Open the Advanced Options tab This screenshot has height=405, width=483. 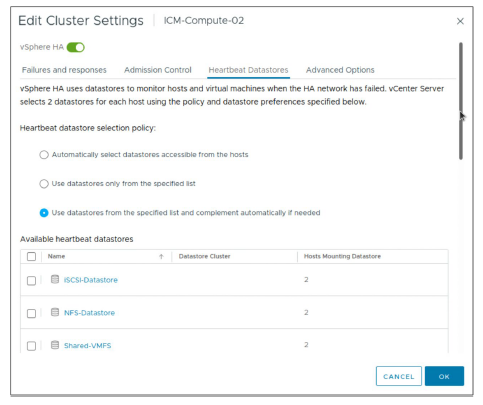click(x=340, y=70)
